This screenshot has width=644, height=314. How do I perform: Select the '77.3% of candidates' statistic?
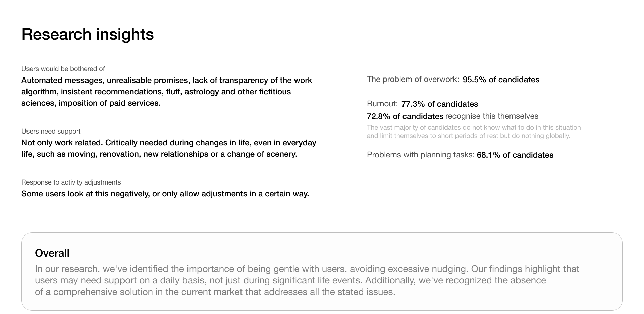pos(440,104)
